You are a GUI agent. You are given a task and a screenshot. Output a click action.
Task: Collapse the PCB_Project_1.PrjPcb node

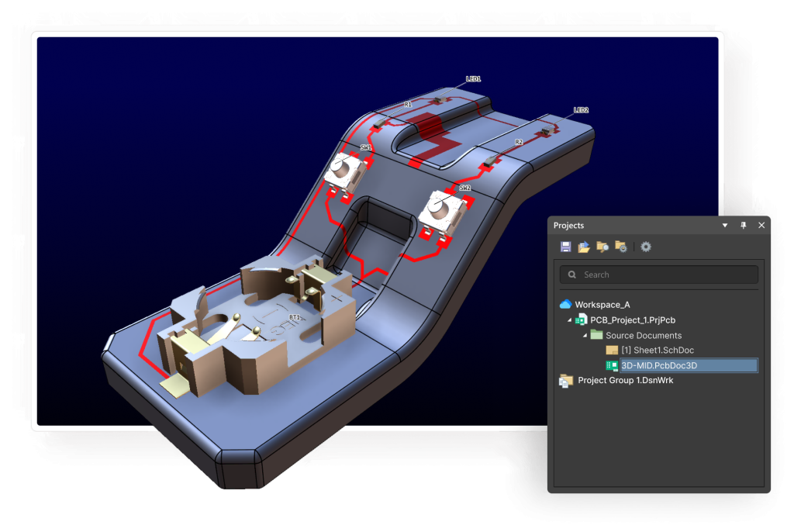570,320
